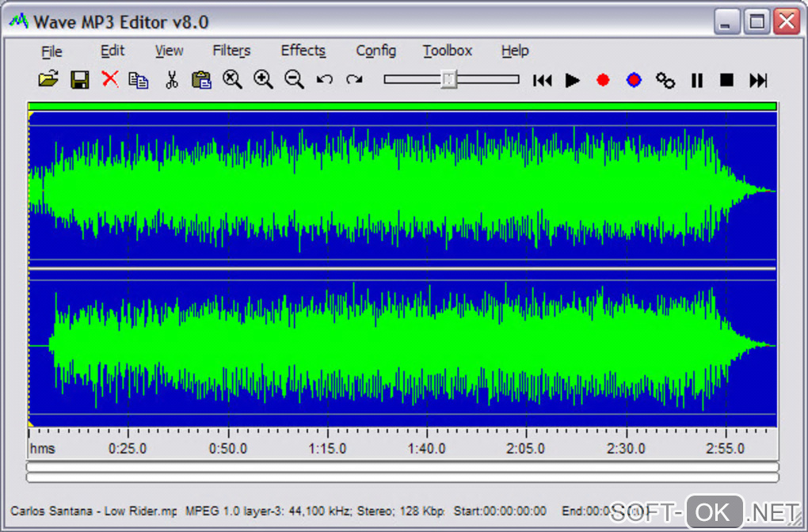The width and height of the screenshot is (808, 532).
Task: Open a file with the folder icon
Action: 48,80
